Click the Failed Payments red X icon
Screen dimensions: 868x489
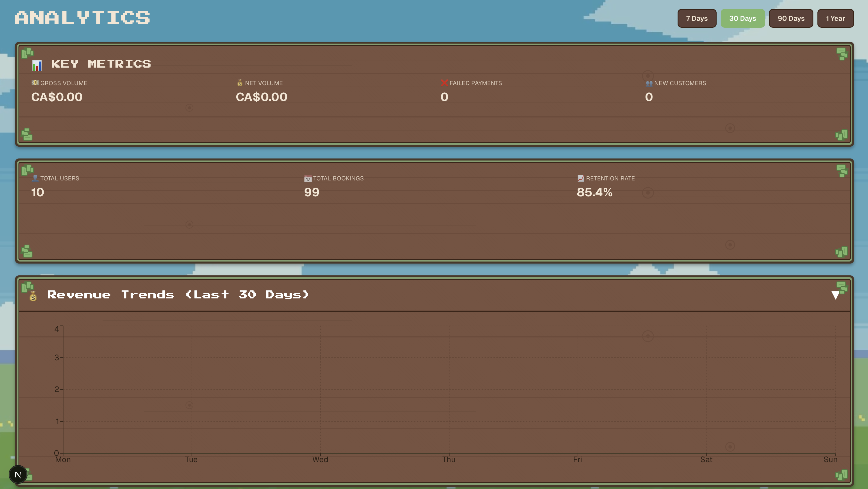[x=444, y=83]
